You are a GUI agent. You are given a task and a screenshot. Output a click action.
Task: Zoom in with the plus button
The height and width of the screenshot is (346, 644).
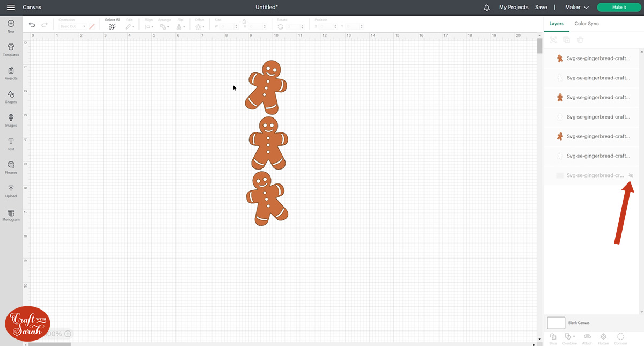(x=68, y=334)
